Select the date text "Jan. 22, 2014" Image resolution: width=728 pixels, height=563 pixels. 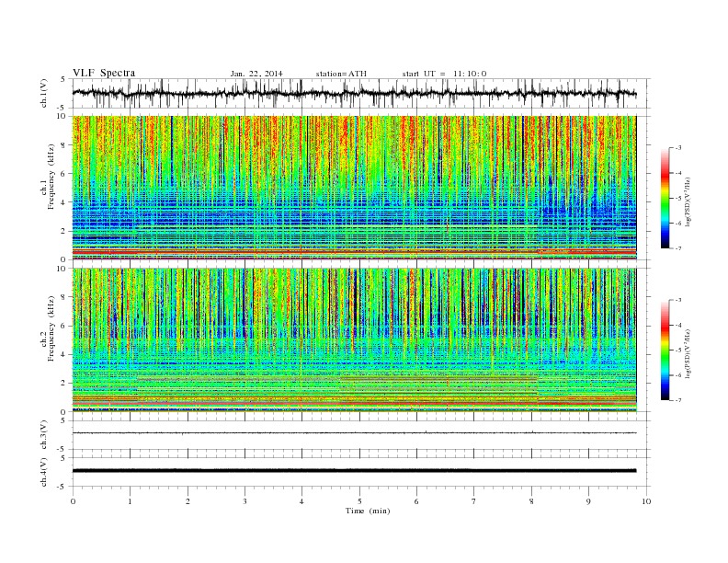coord(256,74)
